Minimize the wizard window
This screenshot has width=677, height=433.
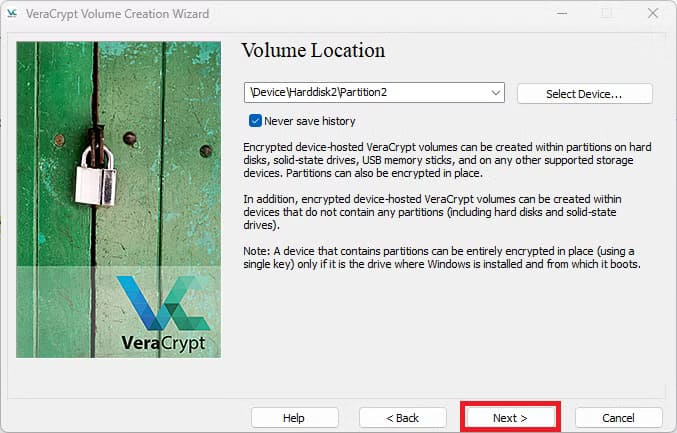click(x=562, y=13)
